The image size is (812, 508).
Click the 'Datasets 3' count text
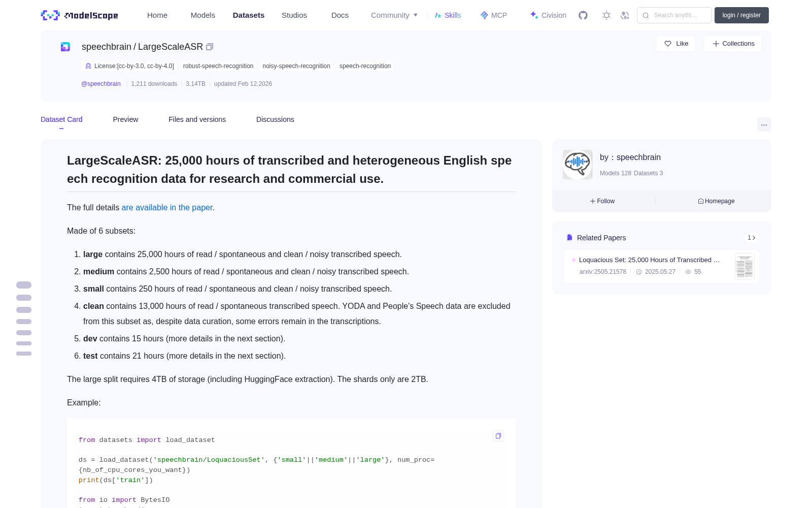pyautogui.click(x=649, y=173)
